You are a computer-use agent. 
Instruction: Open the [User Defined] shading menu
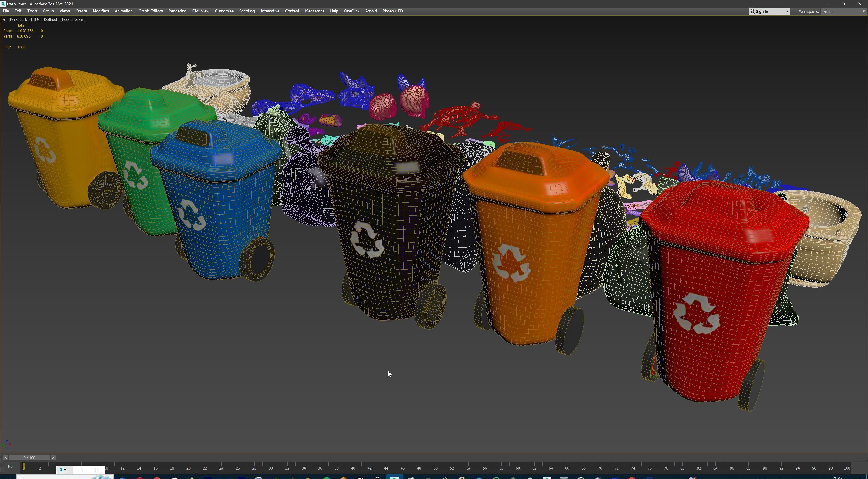click(46, 19)
